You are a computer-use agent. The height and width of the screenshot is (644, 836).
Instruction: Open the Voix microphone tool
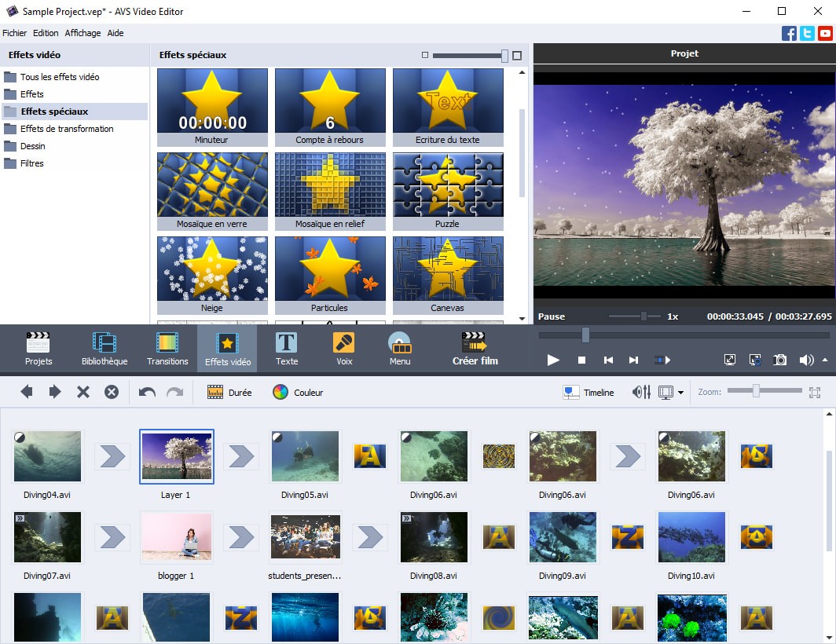[343, 349]
